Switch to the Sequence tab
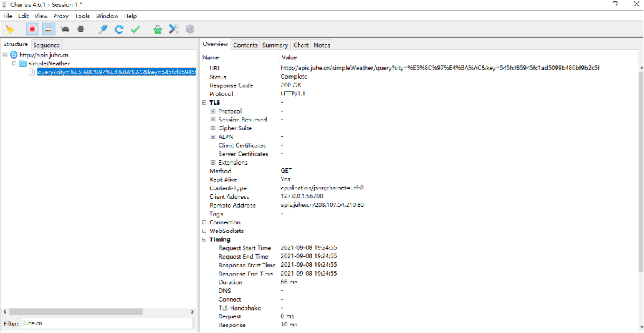Viewport: 644px width, 333px height. 47,45
